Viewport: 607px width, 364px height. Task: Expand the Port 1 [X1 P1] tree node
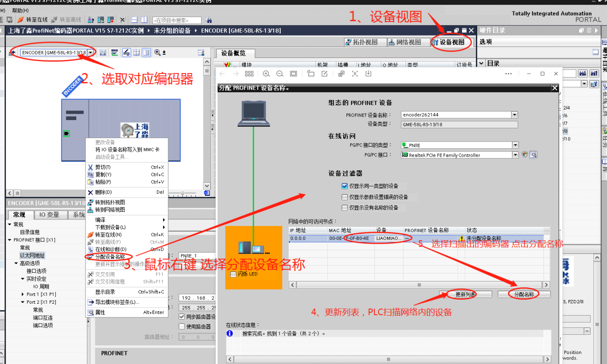point(23,294)
